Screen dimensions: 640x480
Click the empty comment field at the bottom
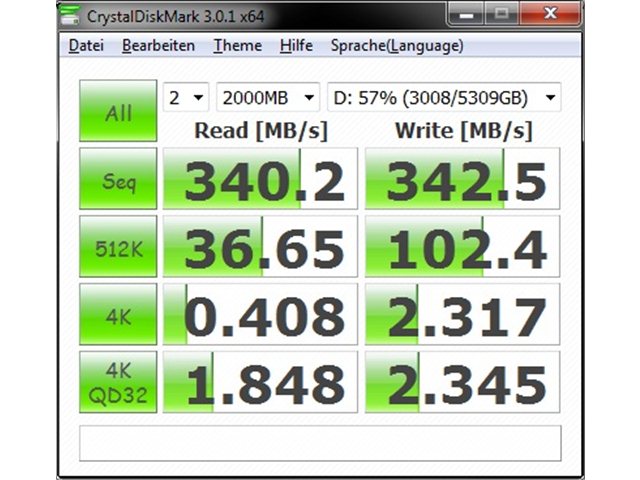pyautogui.click(x=320, y=443)
